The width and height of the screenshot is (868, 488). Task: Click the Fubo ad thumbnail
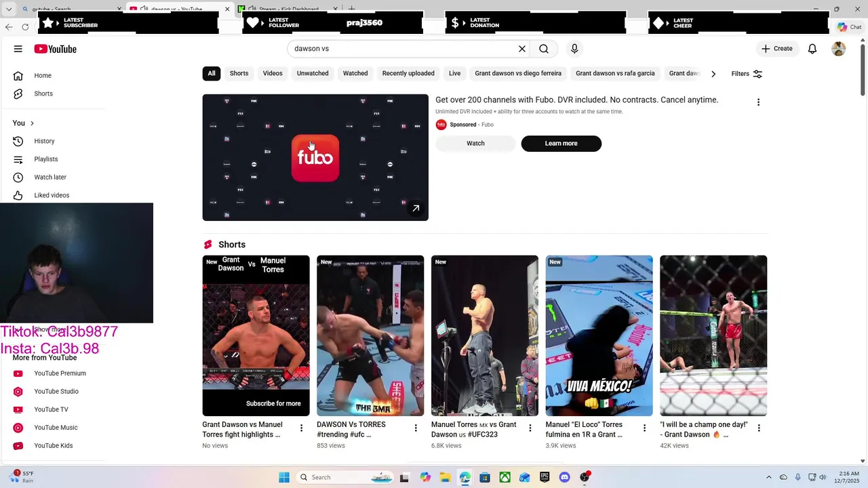tap(315, 157)
